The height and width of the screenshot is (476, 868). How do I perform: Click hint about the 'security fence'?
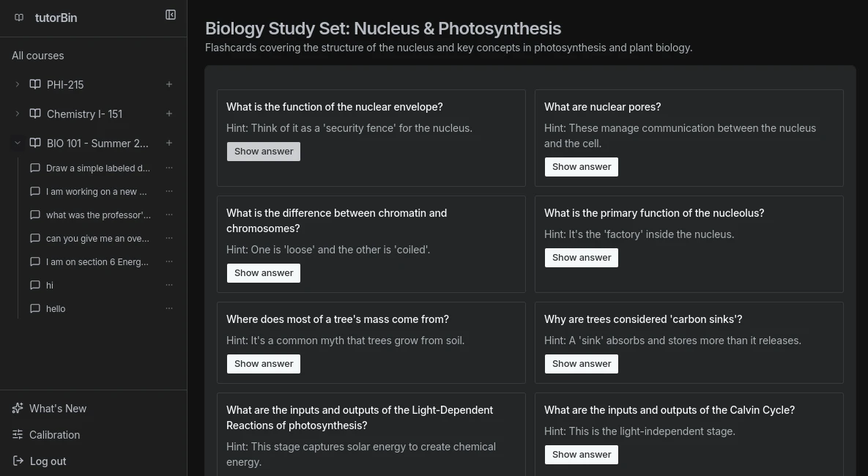pyautogui.click(x=349, y=128)
